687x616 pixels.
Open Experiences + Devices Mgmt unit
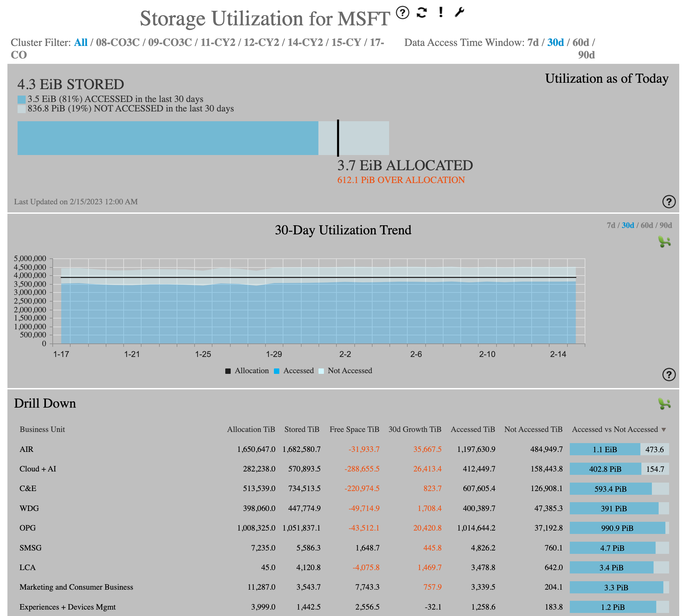coord(67,607)
